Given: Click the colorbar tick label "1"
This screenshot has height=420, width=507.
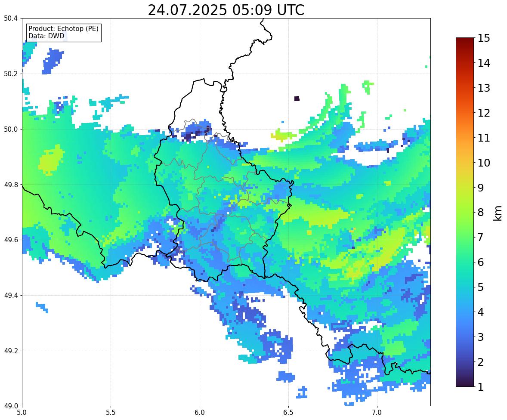Looking at the screenshot, I should tap(481, 387).
